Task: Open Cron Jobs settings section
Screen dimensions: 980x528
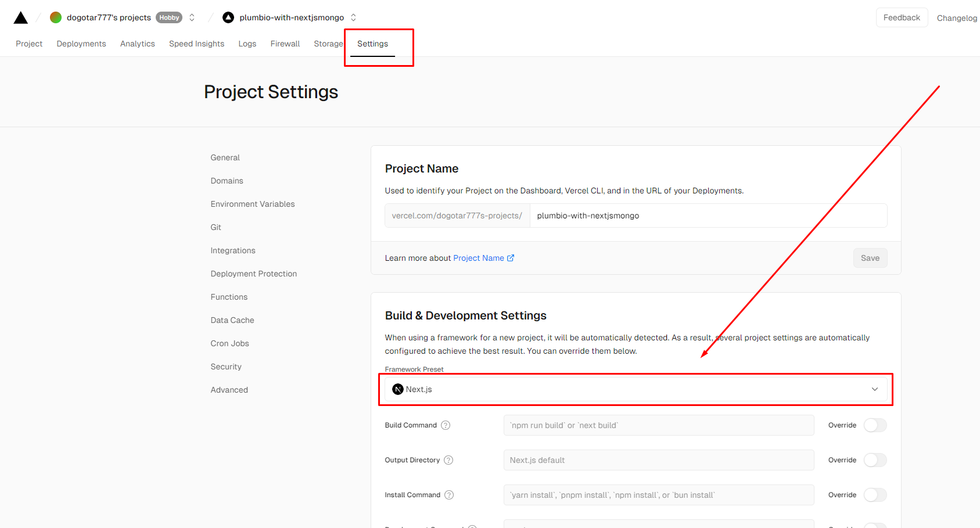Action: pos(230,343)
